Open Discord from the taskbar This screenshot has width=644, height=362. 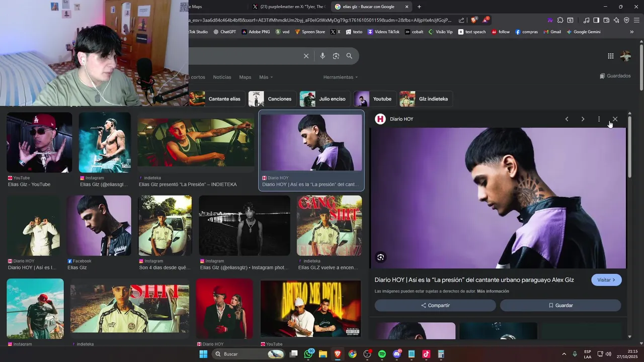tap(396, 354)
